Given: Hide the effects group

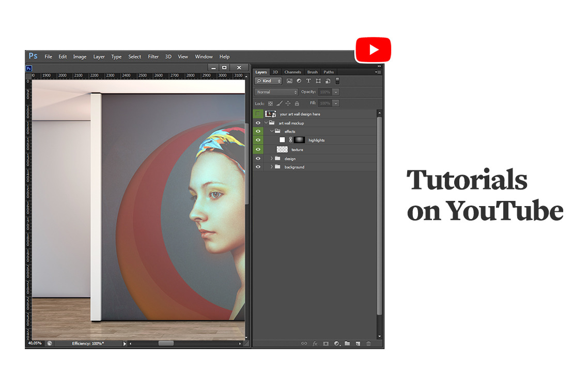Looking at the screenshot, I should click(258, 131).
